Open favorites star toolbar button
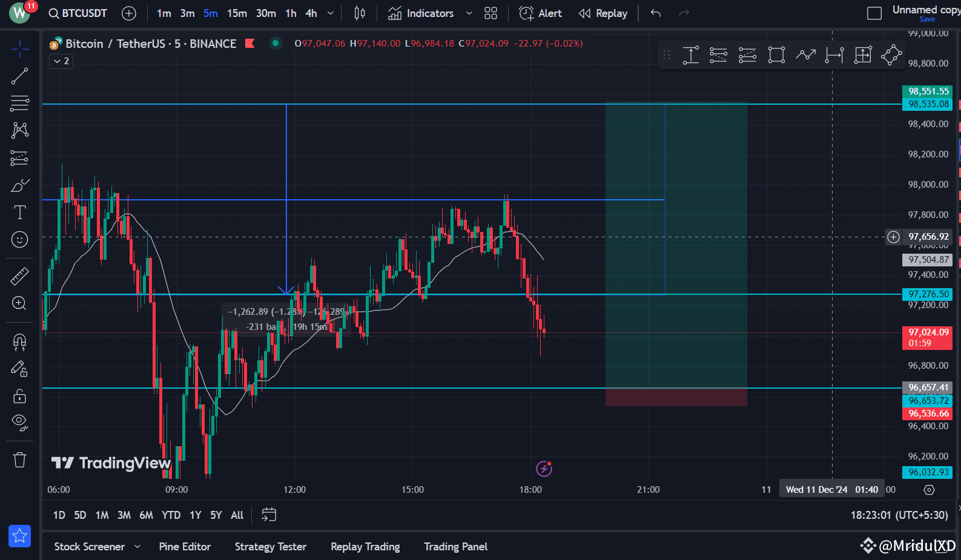 point(20,536)
